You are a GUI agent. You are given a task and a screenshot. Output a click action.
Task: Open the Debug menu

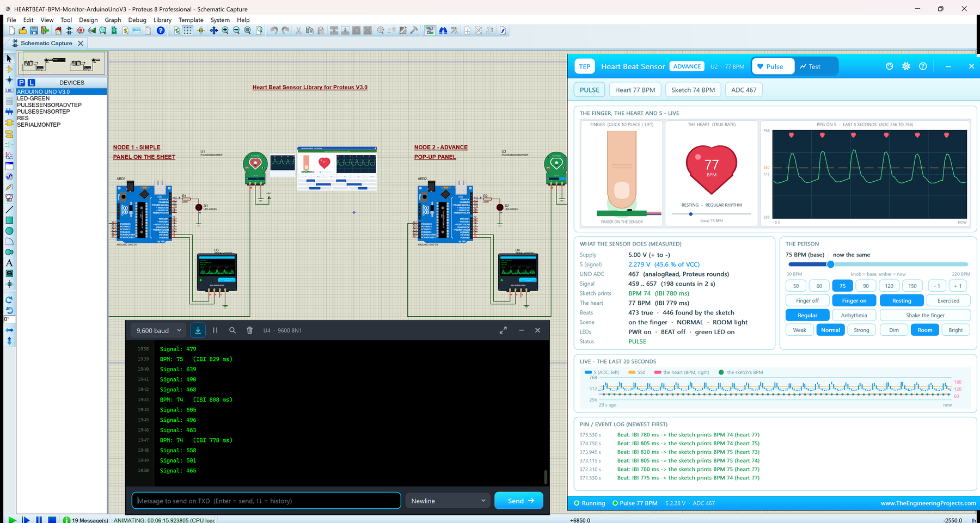click(137, 20)
